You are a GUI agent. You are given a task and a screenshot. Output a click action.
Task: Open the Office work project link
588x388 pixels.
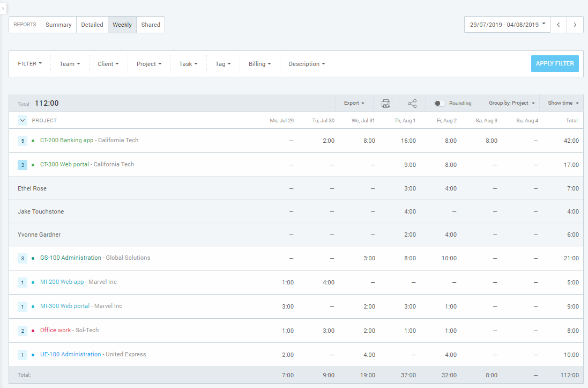tap(56, 330)
